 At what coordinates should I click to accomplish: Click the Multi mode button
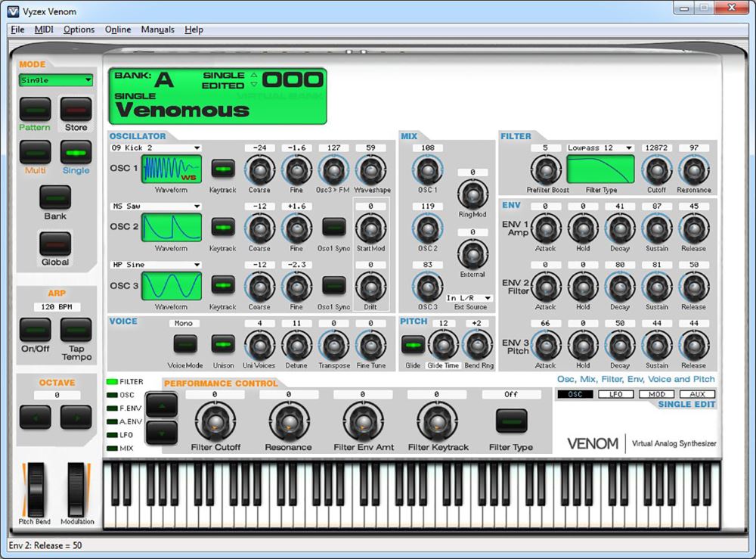36,152
